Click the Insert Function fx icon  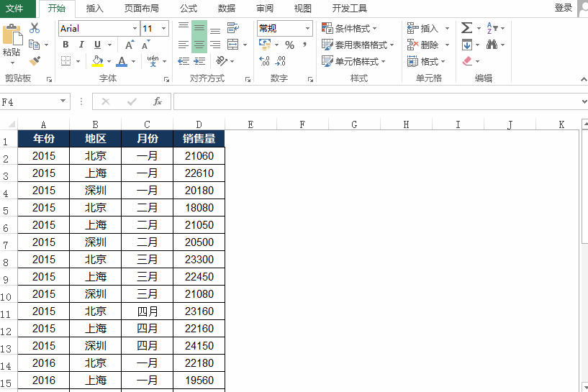tap(158, 101)
